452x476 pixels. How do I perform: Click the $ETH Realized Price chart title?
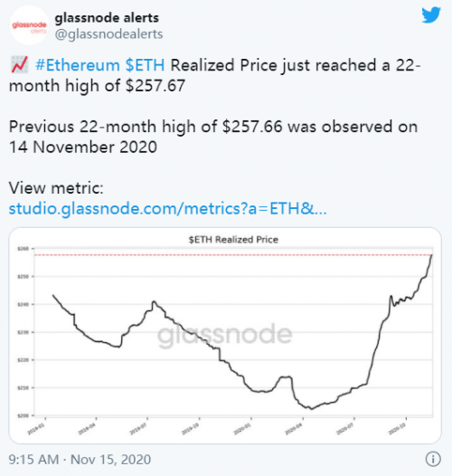(x=233, y=240)
